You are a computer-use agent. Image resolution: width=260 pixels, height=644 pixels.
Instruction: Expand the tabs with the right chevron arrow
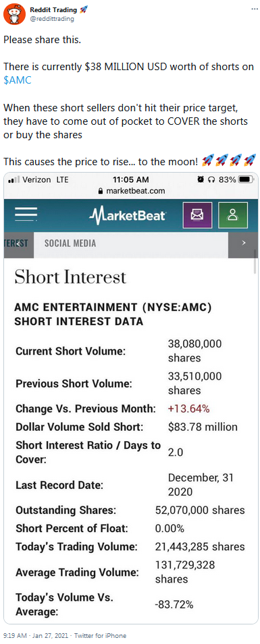coord(243,243)
